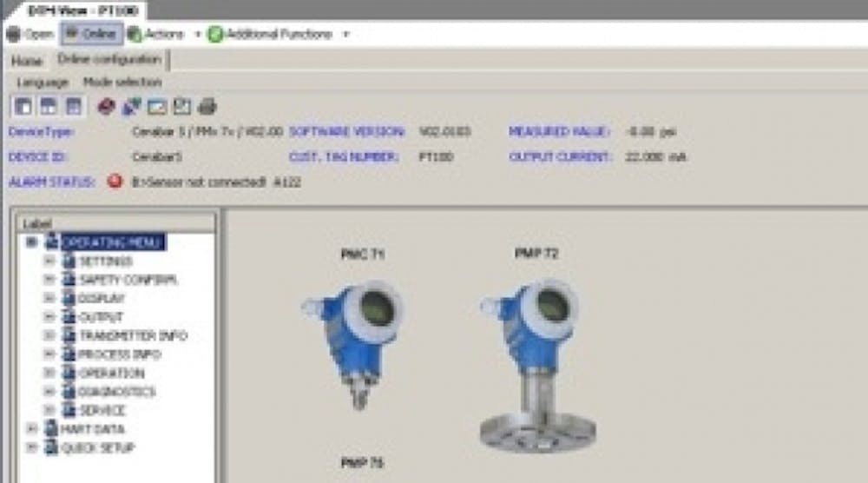Toggle the Online button
868x483 pixels.
[x=91, y=35]
